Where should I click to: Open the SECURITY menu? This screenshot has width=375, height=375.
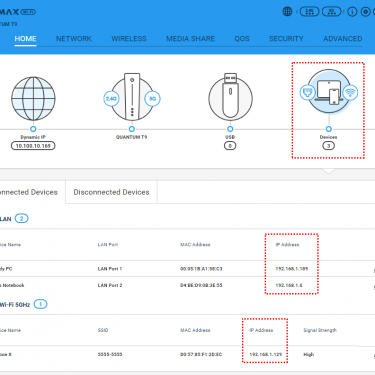pos(286,39)
